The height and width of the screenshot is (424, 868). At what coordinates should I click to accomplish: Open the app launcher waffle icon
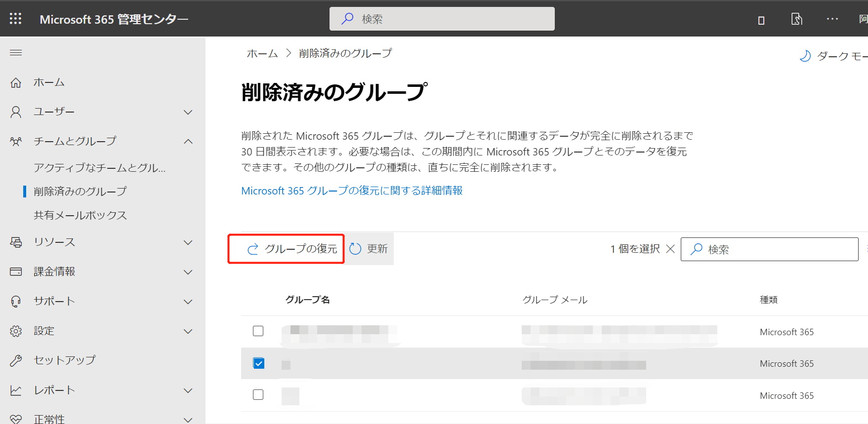click(x=15, y=19)
